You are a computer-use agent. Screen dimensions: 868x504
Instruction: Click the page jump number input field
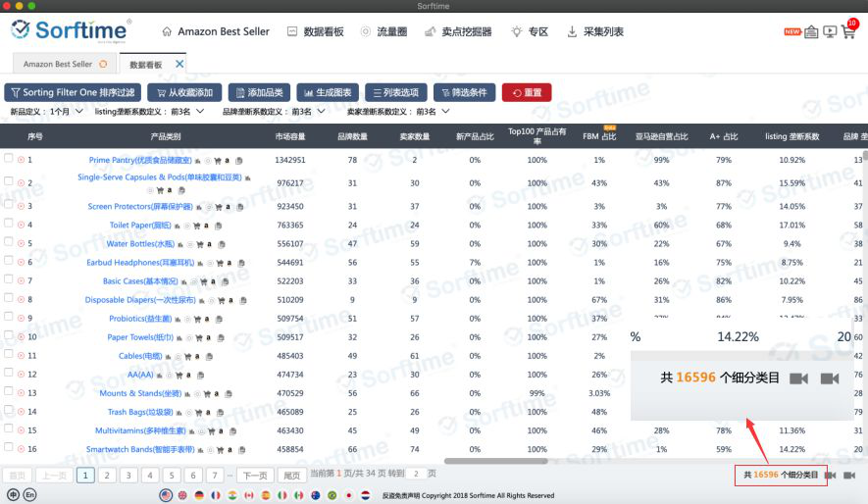[x=416, y=474]
